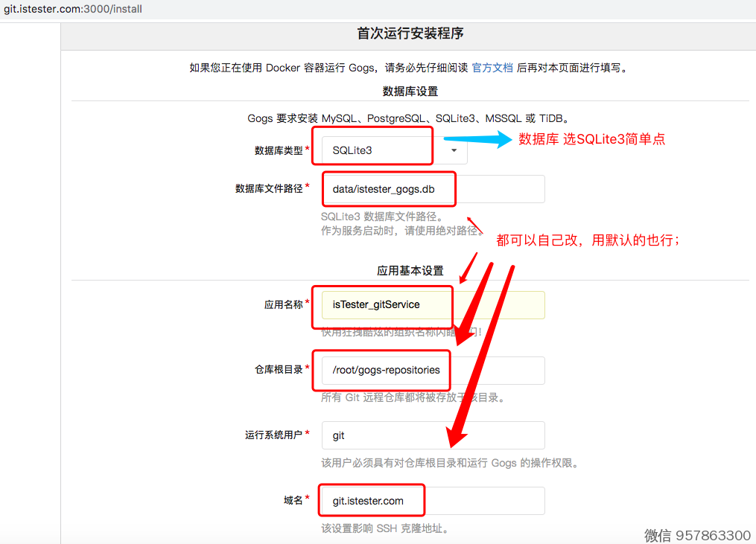Open the 数据库类型 SQLite3 dropdown
This screenshot has height=544, width=756.
click(x=387, y=150)
